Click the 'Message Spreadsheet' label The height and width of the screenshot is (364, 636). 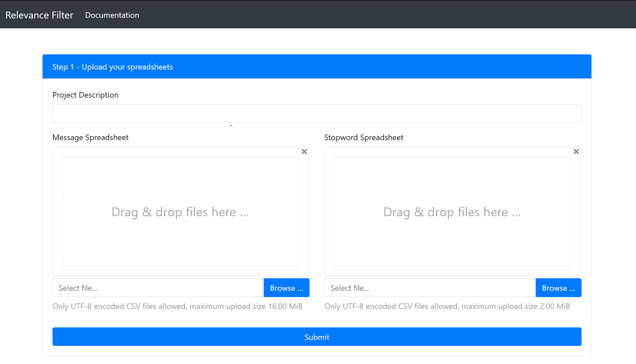coord(90,137)
